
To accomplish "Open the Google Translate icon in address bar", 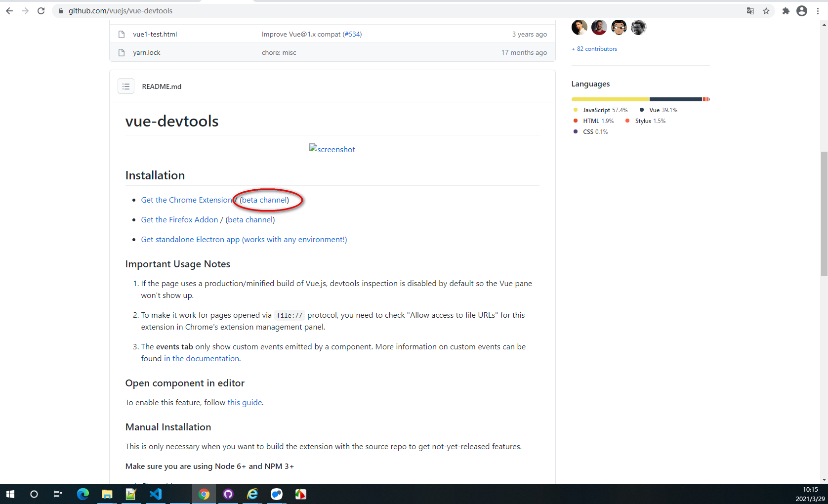I will click(750, 10).
